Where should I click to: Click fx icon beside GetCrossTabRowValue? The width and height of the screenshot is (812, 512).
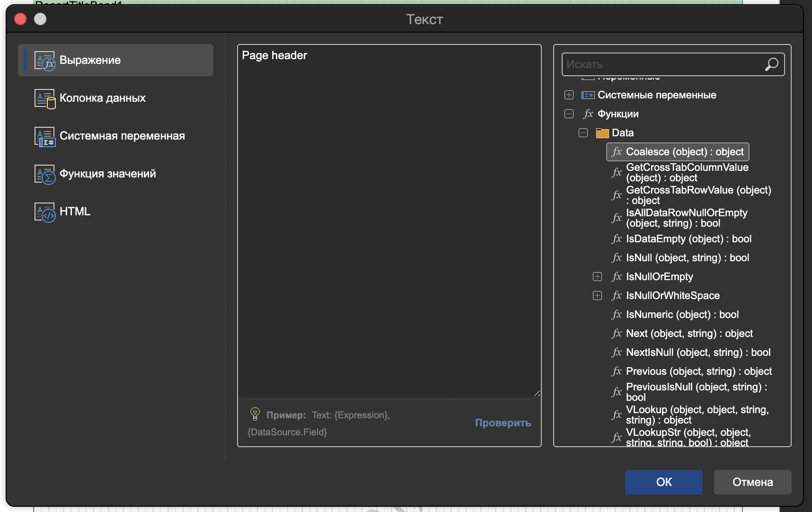[617, 195]
